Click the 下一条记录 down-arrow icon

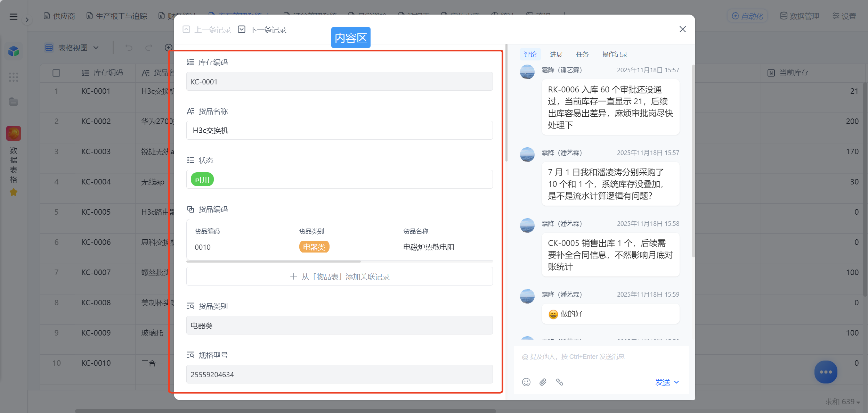point(242,30)
